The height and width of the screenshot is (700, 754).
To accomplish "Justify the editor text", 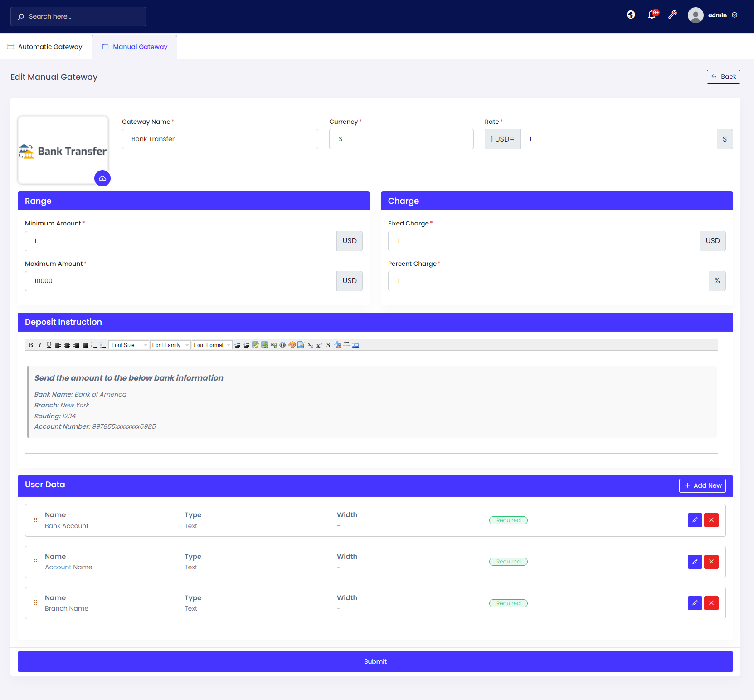I will point(85,345).
